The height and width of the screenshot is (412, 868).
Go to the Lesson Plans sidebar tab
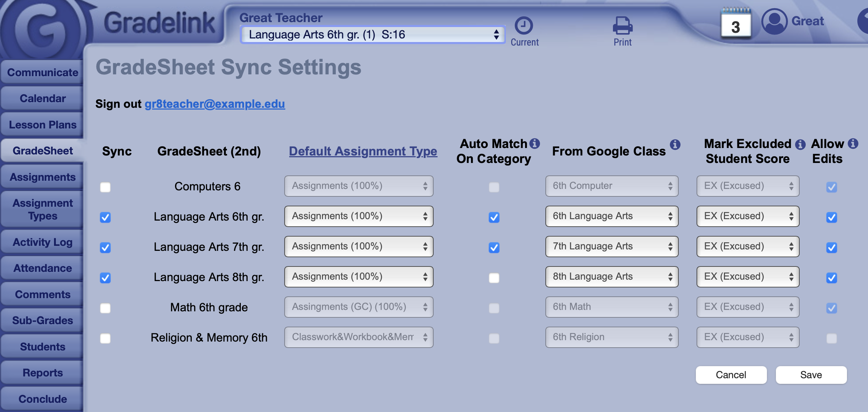(x=43, y=125)
